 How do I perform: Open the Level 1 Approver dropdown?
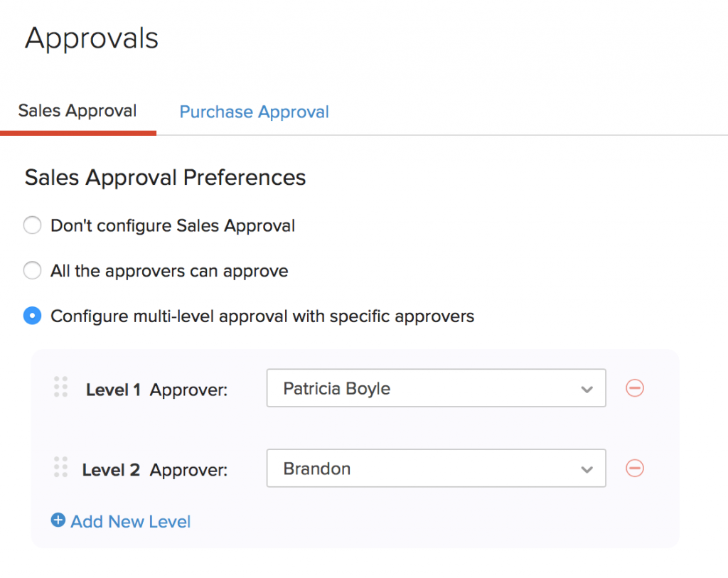pos(435,388)
